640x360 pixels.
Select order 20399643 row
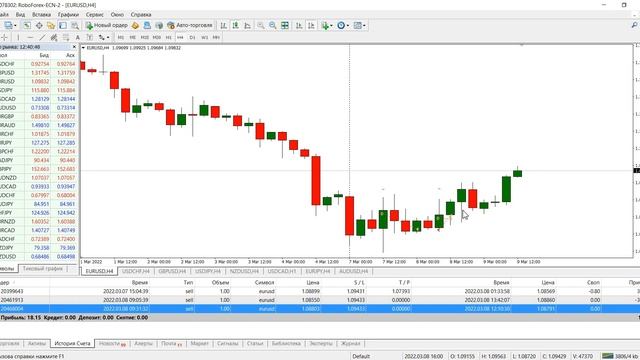tap(320, 291)
